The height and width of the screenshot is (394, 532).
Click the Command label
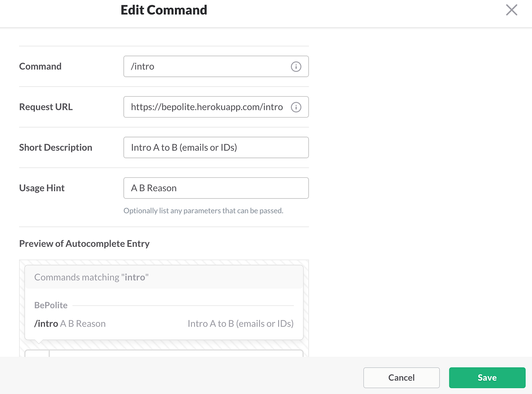[40, 66]
